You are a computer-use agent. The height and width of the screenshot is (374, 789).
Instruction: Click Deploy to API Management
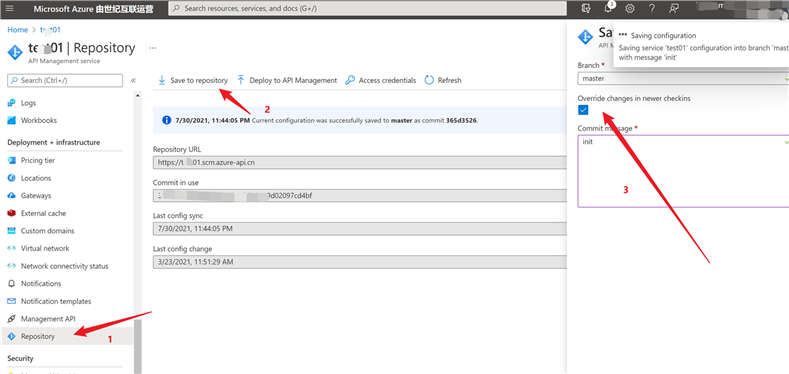pos(287,80)
